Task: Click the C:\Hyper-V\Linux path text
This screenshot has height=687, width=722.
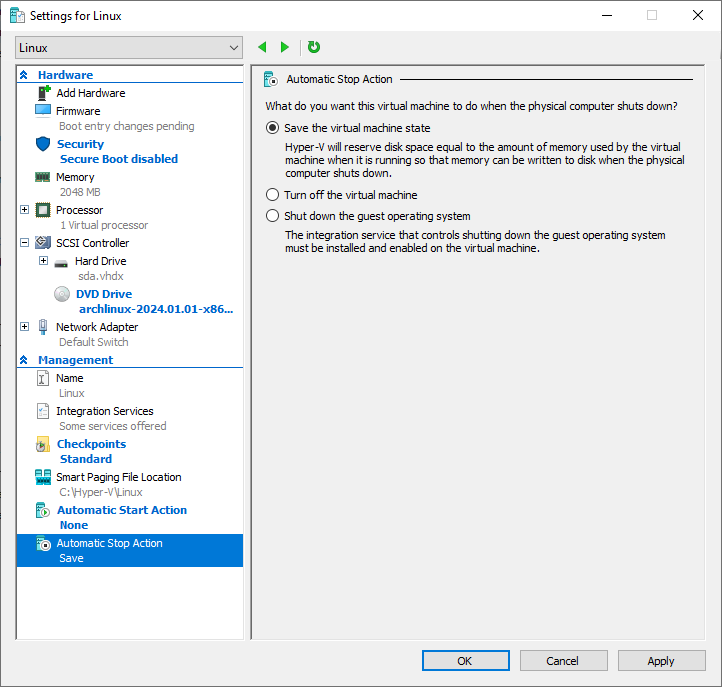Action: click(101, 492)
